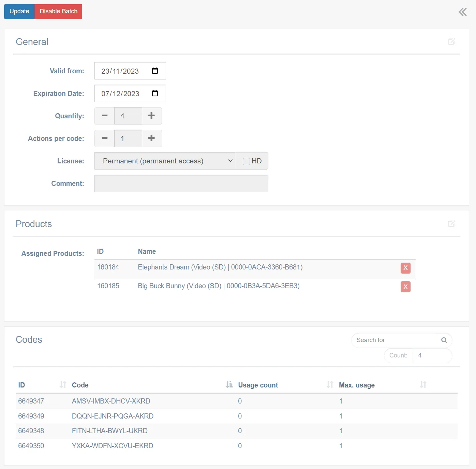Sort table by Max. usage
The width and height of the screenshot is (476, 469).
pos(423,385)
